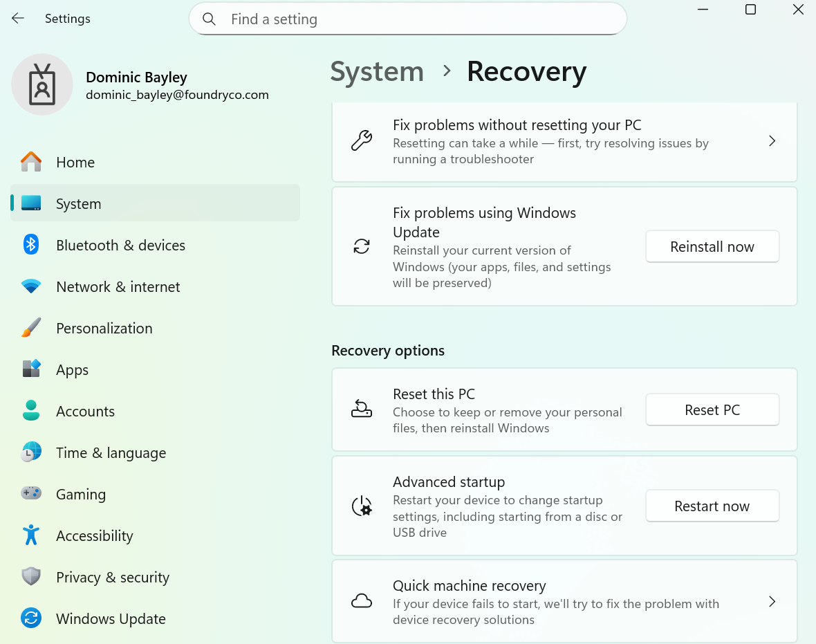Select Time & language in sidebar

pos(111,453)
